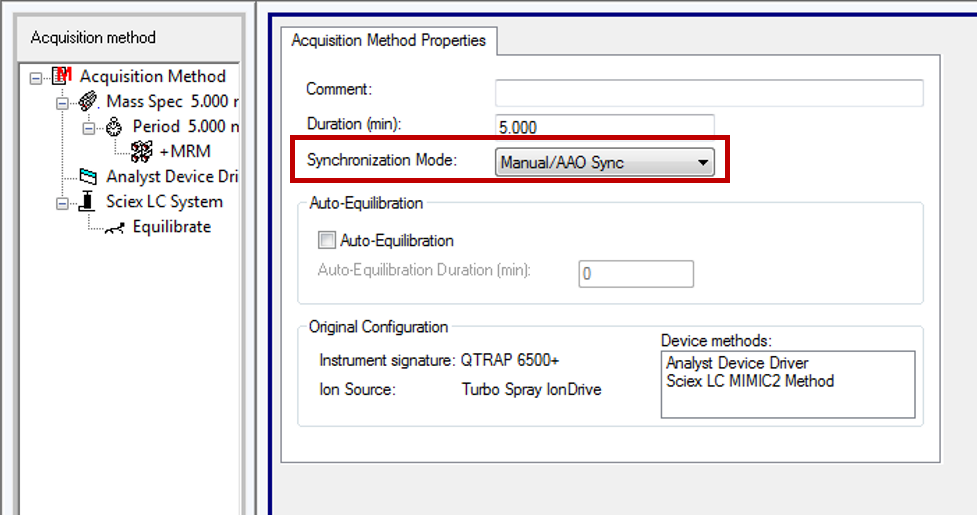Viewport: 978px width, 515px height.
Task: Switch to Acquisition Method Properties tab
Action: [x=389, y=41]
